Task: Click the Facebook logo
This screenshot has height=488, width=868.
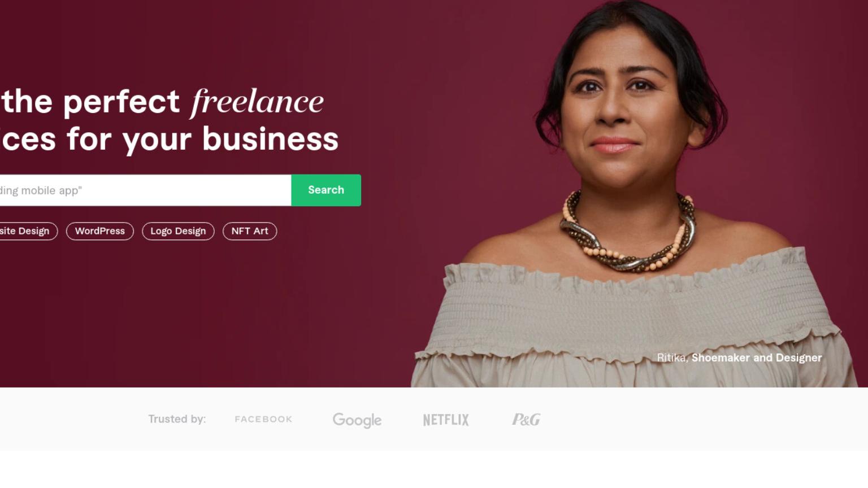Action: pos(263,419)
